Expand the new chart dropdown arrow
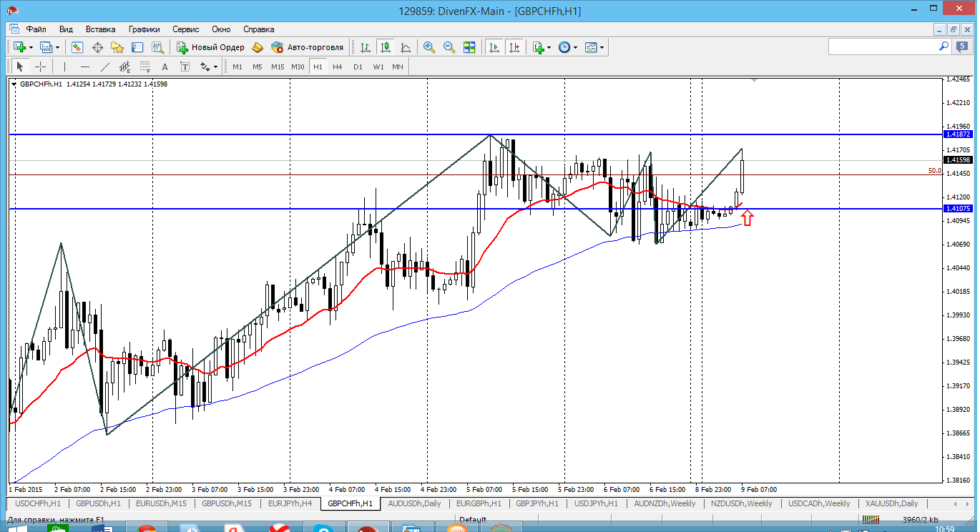 pyautogui.click(x=31, y=47)
